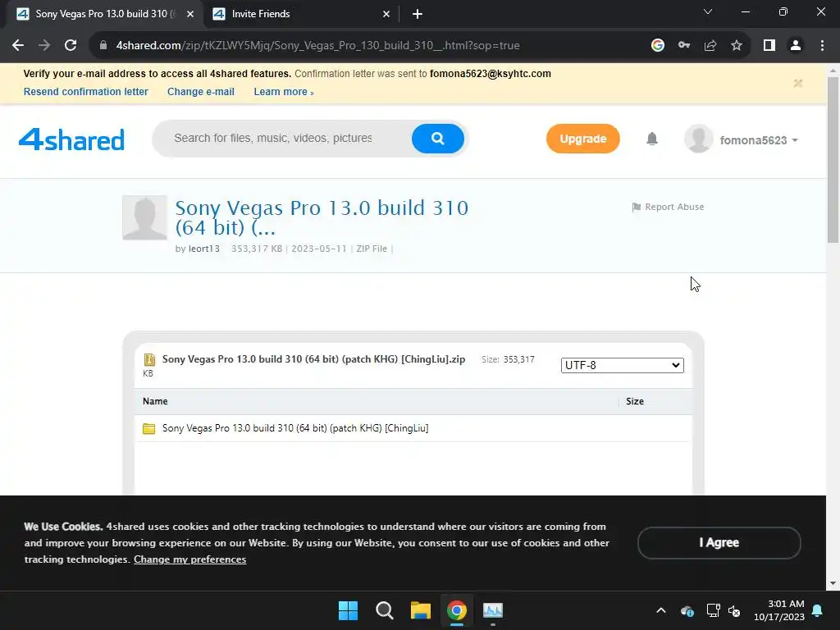The width and height of the screenshot is (840, 630).
Task: Click the Name column header
Action: (x=155, y=401)
